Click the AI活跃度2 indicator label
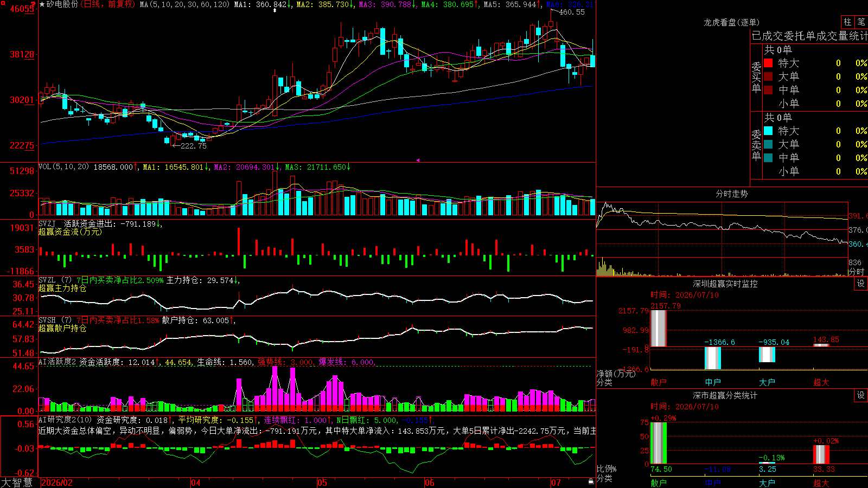 pos(58,362)
